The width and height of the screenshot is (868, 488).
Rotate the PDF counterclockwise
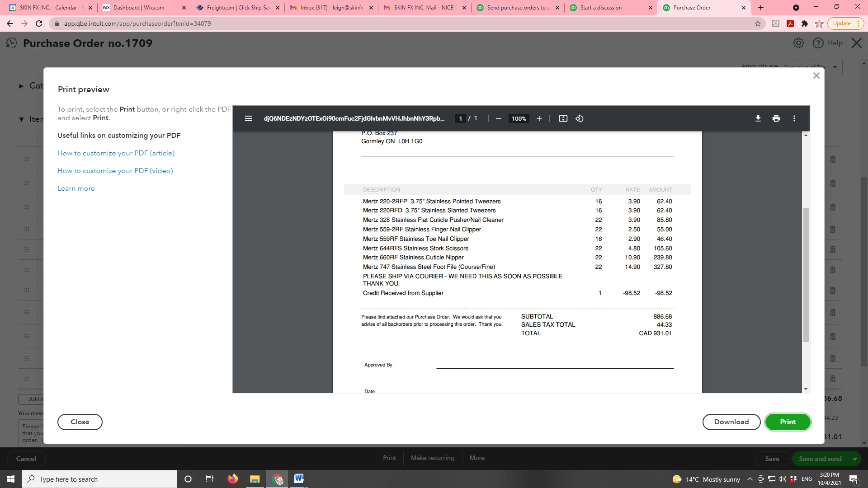pyautogui.click(x=580, y=118)
